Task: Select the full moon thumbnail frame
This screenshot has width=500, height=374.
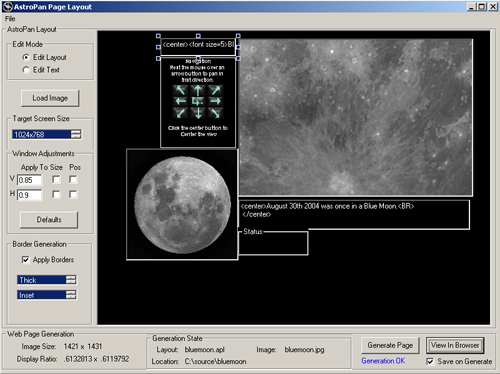Action: [x=182, y=204]
